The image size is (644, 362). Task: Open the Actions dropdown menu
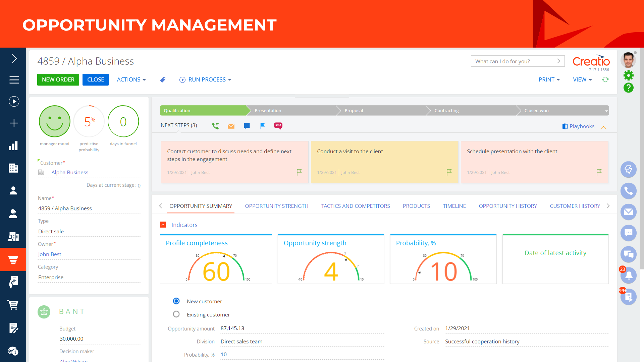131,80
